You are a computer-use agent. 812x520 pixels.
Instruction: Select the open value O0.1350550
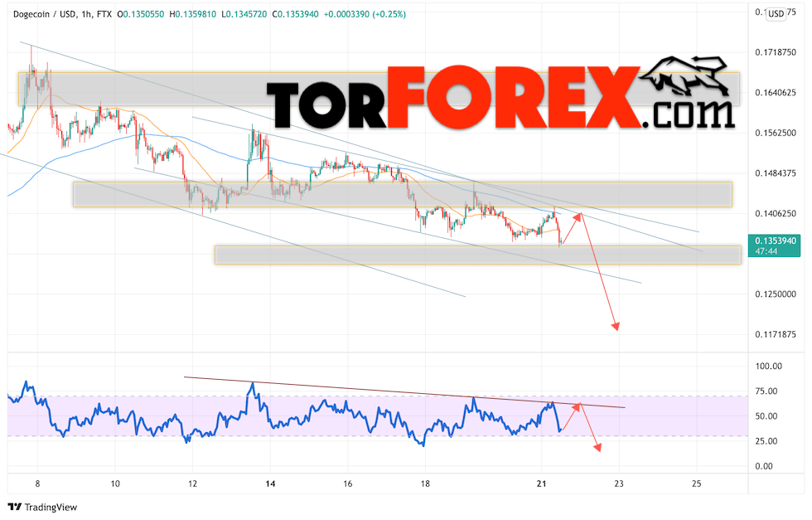[x=140, y=15]
